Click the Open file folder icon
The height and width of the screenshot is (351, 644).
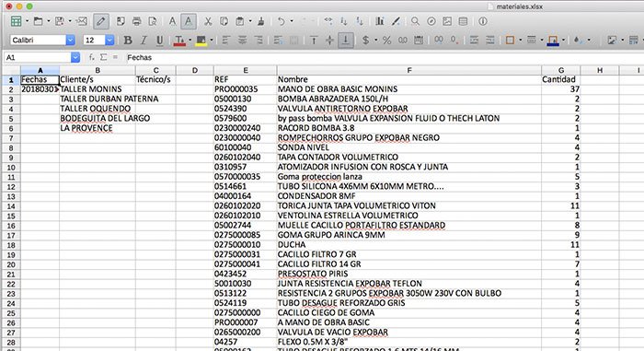(39, 21)
